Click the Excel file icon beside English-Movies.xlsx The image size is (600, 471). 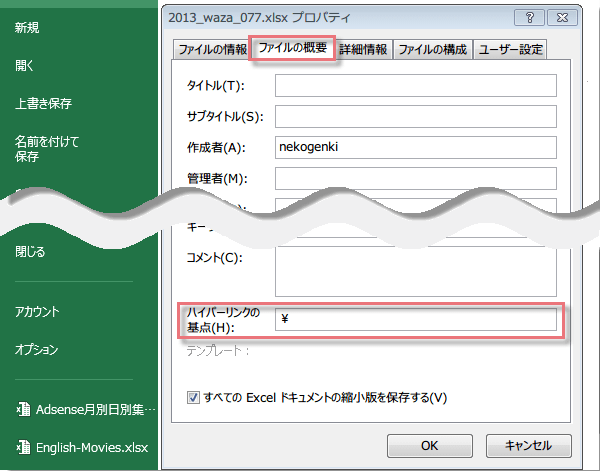pyautogui.click(x=23, y=447)
